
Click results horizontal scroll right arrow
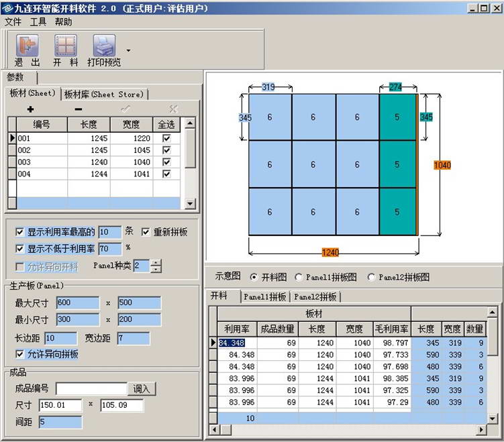point(481,429)
